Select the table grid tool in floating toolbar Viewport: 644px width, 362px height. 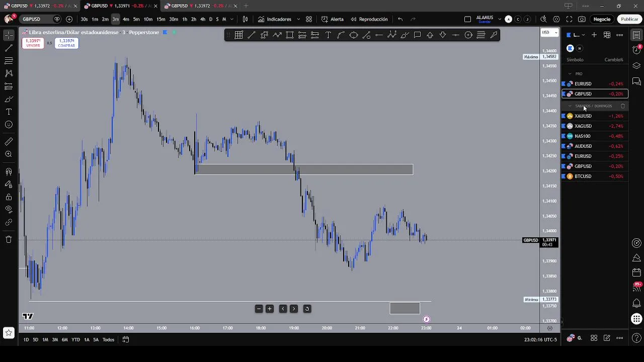(x=238, y=35)
